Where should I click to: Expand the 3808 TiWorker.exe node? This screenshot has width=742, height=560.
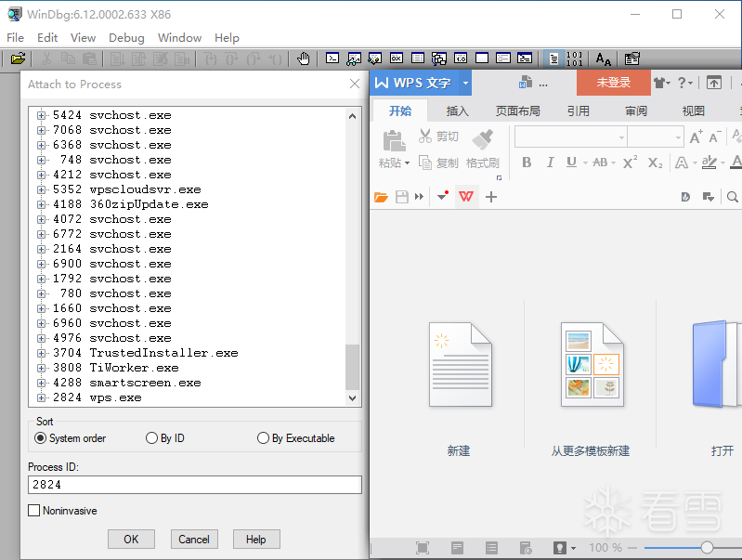point(42,368)
